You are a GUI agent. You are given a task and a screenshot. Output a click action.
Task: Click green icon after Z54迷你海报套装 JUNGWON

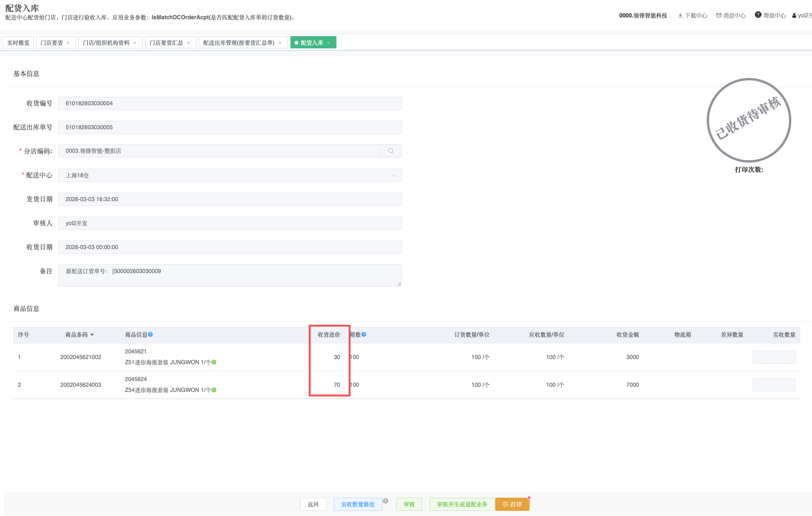[x=214, y=390]
